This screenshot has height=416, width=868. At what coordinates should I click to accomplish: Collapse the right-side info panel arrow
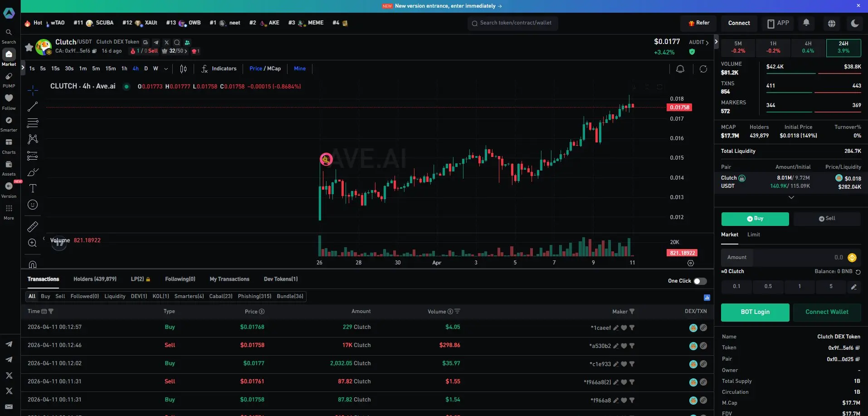[x=716, y=42]
